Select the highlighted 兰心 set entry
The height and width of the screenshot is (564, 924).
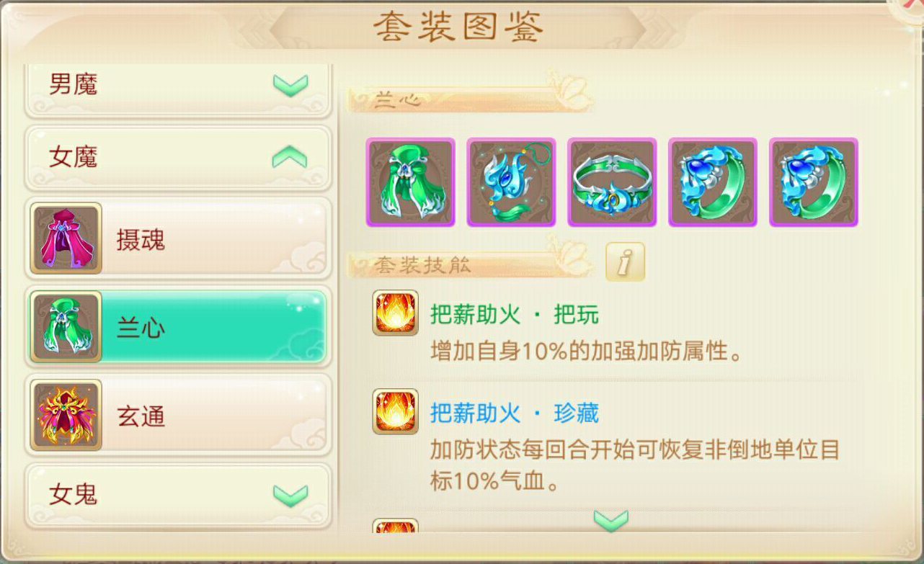[x=179, y=327]
